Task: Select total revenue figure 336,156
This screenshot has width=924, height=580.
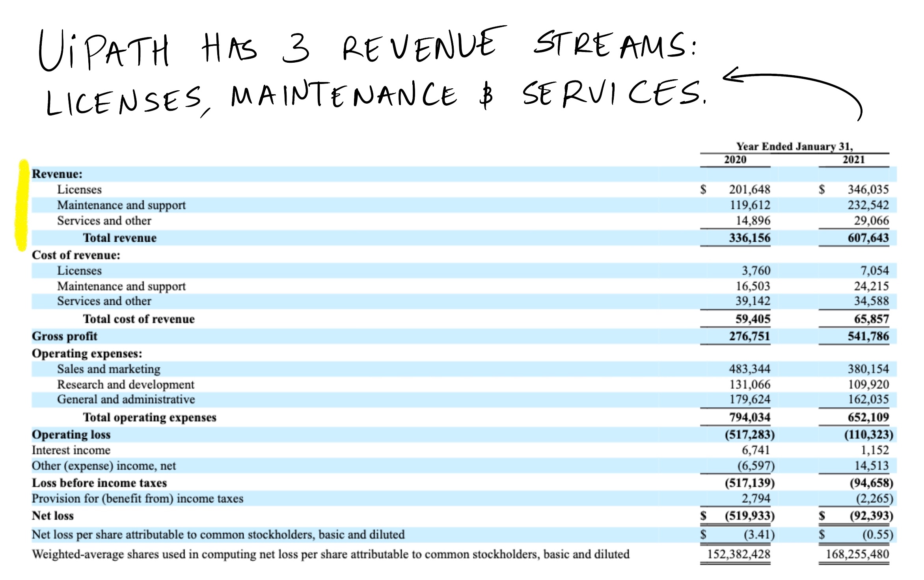Action: (749, 238)
